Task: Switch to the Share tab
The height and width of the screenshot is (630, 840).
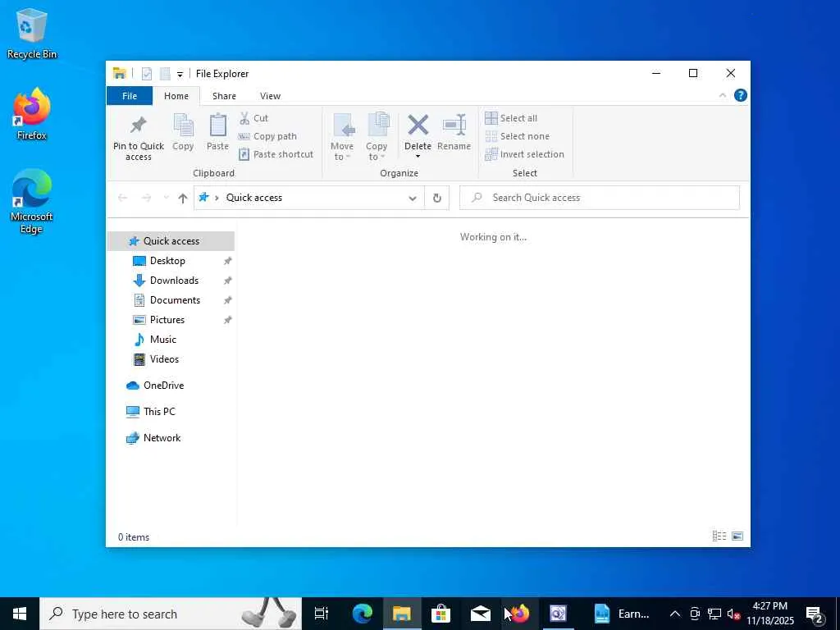Action: 224,96
